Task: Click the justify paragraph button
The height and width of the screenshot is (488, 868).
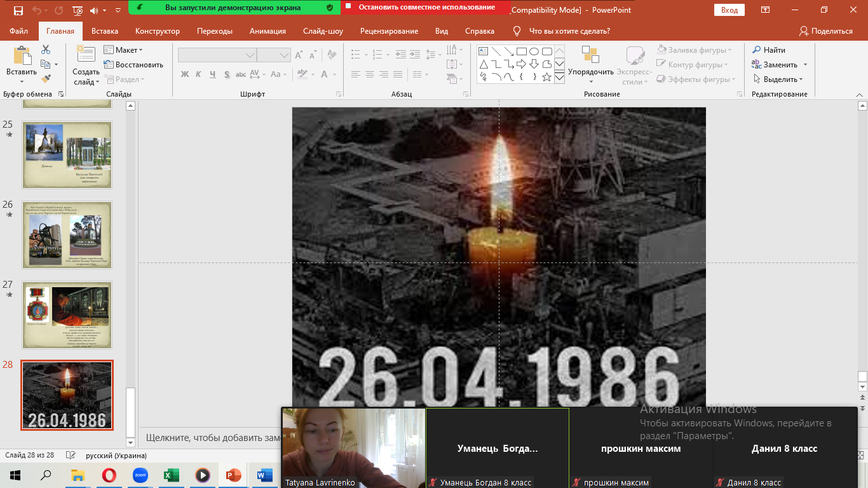Action: pyautogui.click(x=398, y=74)
